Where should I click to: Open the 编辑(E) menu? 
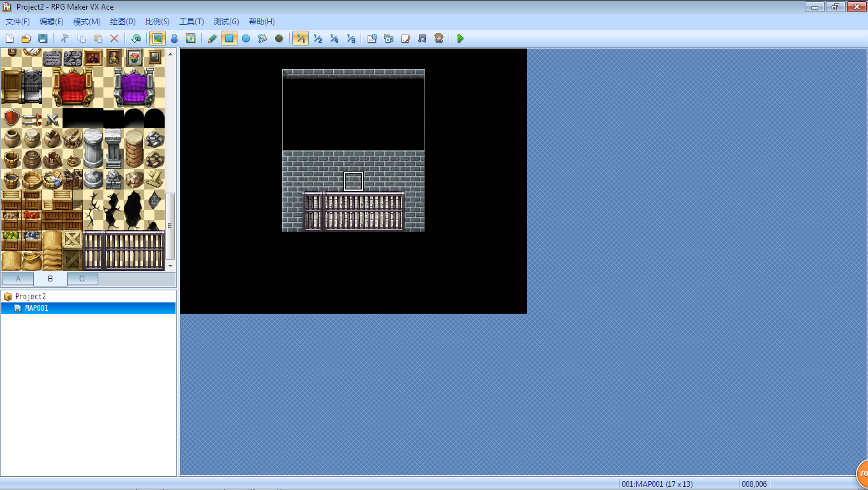pyautogui.click(x=52, y=22)
